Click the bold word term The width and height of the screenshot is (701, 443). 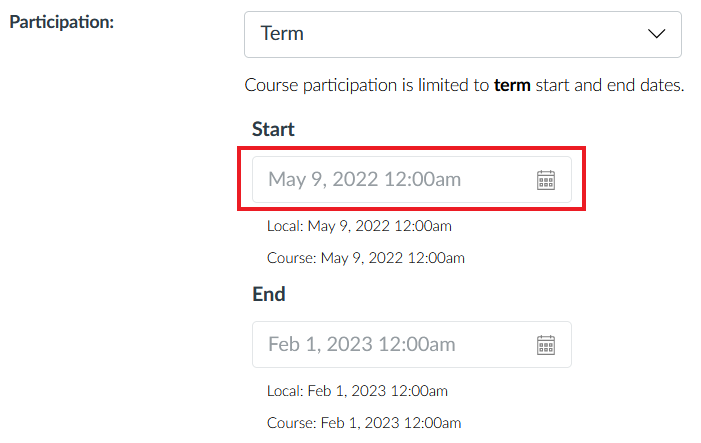point(512,85)
